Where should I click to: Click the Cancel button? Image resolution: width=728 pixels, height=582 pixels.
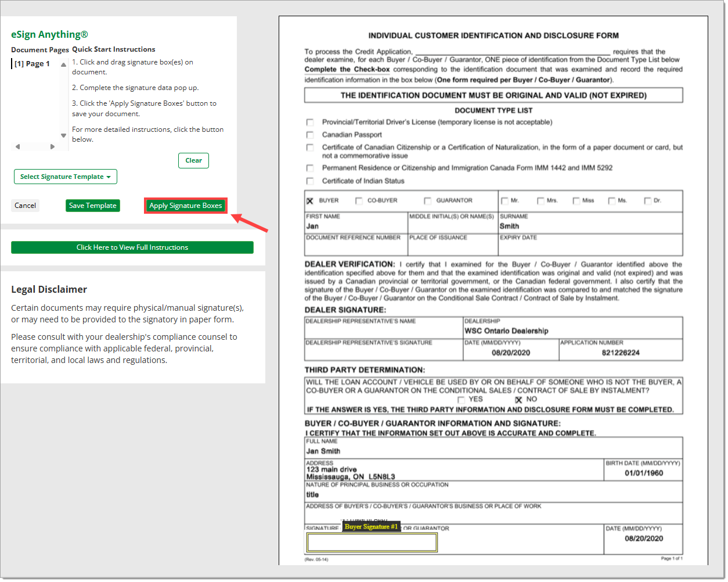tap(25, 206)
